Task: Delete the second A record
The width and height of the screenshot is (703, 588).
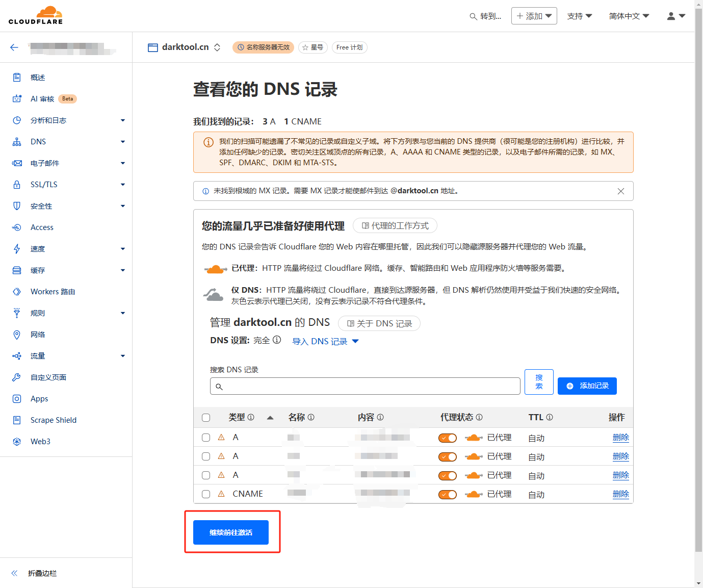Action: 621,456
